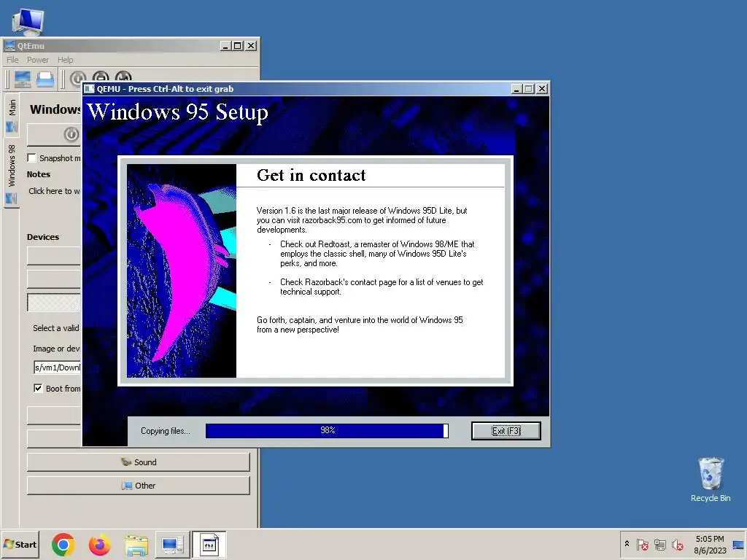Open the File menu in QtEmu
747x560 pixels.
tap(12, 60)
